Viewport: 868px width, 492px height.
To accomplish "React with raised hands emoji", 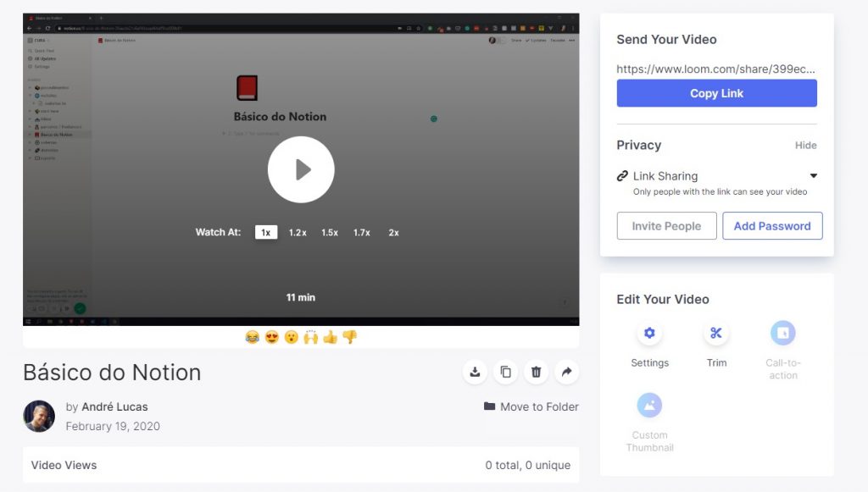I will 310,337.
